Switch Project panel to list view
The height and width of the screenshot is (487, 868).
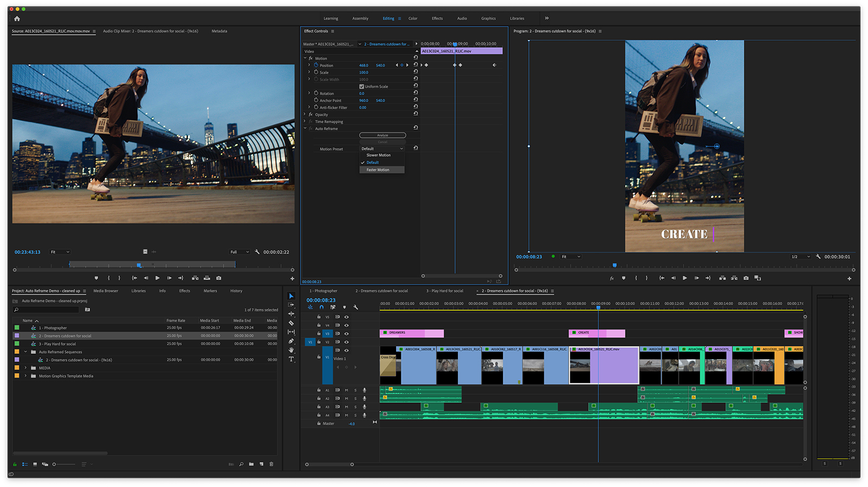pyautogui.click(x=25, y=464)
